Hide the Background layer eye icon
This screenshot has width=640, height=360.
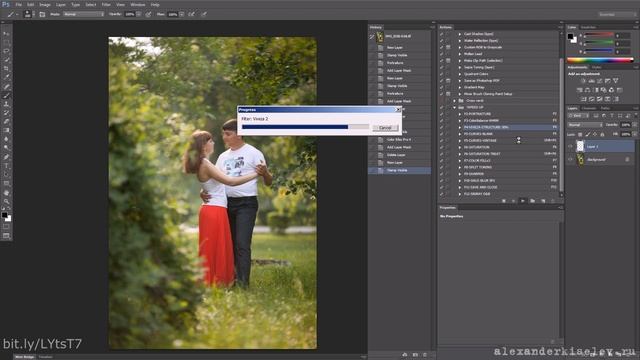570,160
